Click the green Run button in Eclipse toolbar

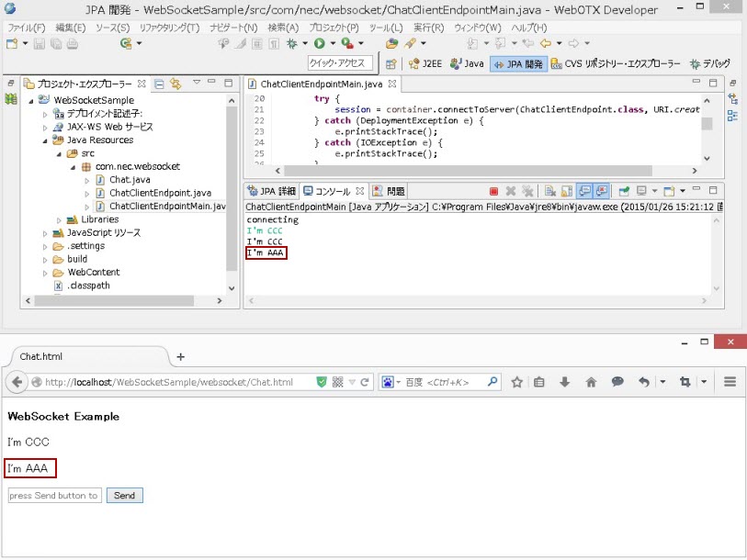pos(319,43)
